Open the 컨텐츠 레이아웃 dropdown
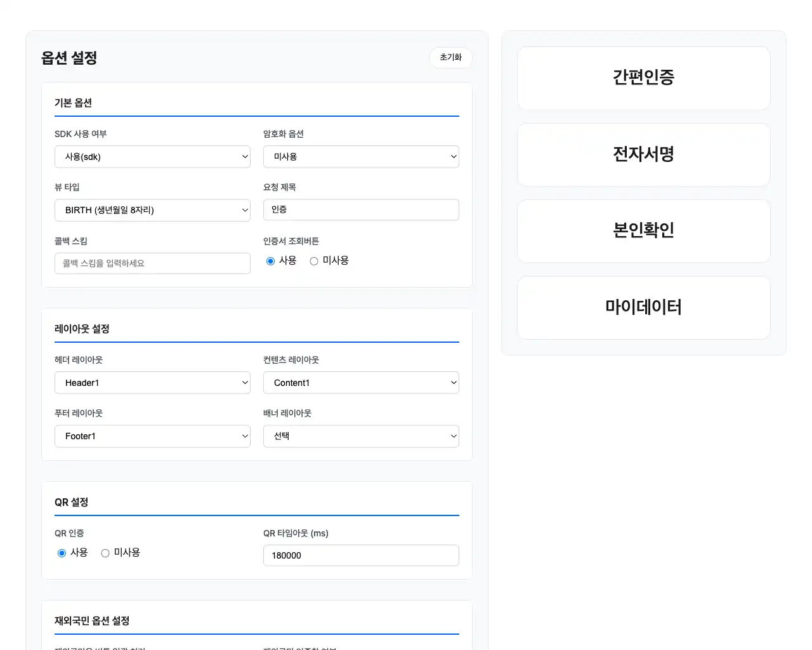This screenshot has width=812, height=650. pyautogui.click(x=361, y=382)
